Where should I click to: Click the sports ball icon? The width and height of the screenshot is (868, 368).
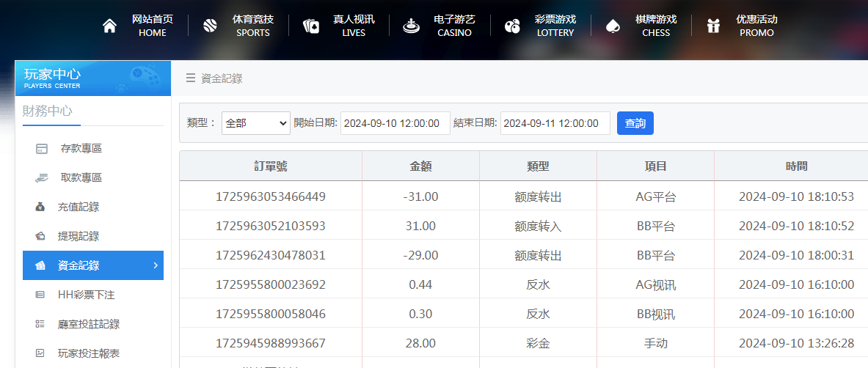point(210,26)
